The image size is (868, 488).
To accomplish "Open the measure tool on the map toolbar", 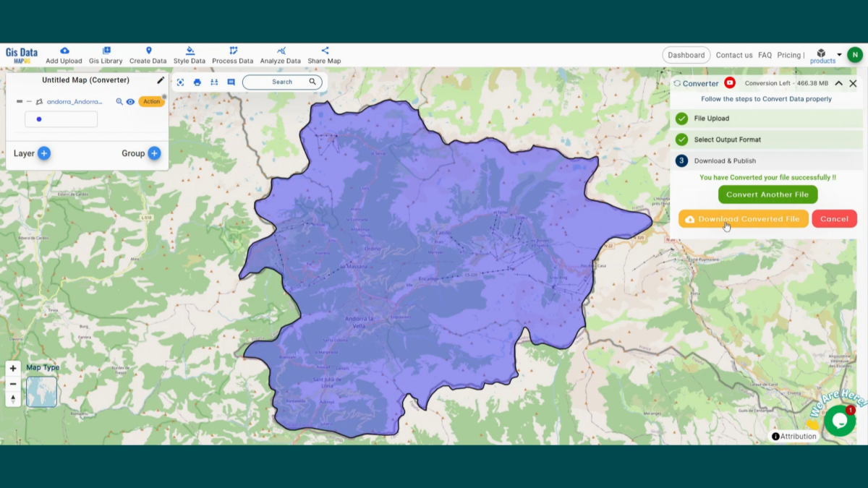I will click(x=214, y=82).
